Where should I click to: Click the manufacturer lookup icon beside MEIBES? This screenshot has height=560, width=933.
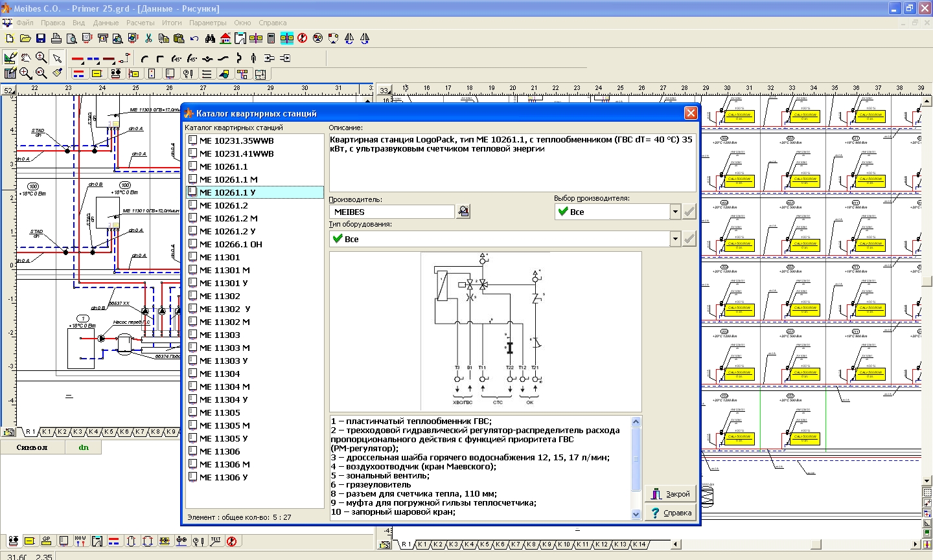[x=463, y=212]
